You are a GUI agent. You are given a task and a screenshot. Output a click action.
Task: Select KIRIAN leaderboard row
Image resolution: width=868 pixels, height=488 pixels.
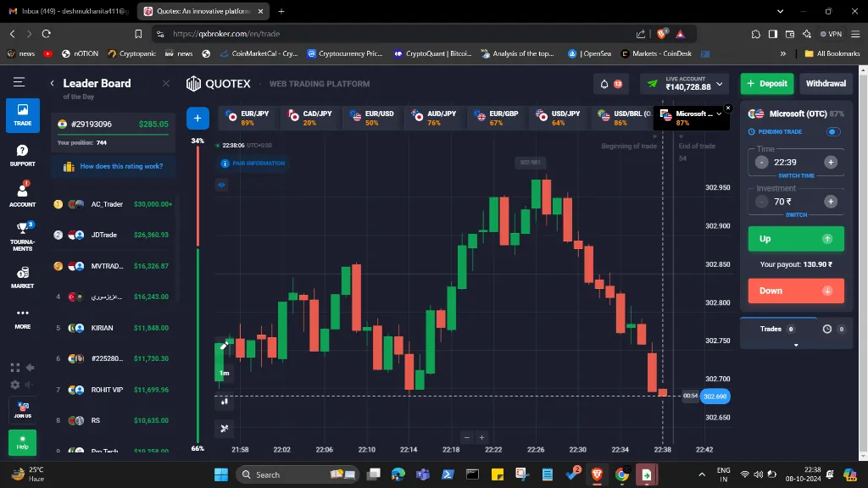(x=113, y=328)
